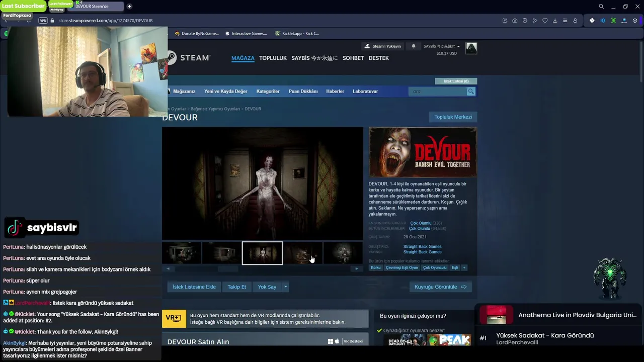The width and height of the screenshot is (644, 362).
Task: Click the green X extension icon
Action: click(x=613, y=21)
